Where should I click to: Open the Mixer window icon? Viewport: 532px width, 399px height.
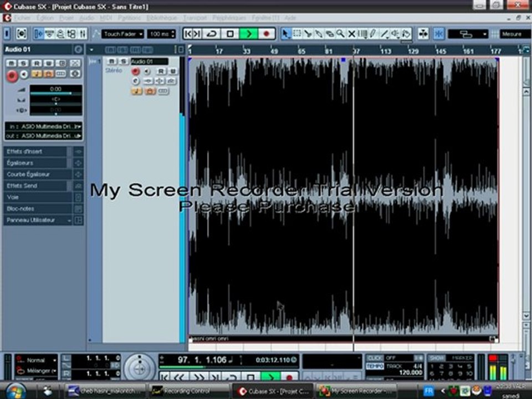pos(83,34)
